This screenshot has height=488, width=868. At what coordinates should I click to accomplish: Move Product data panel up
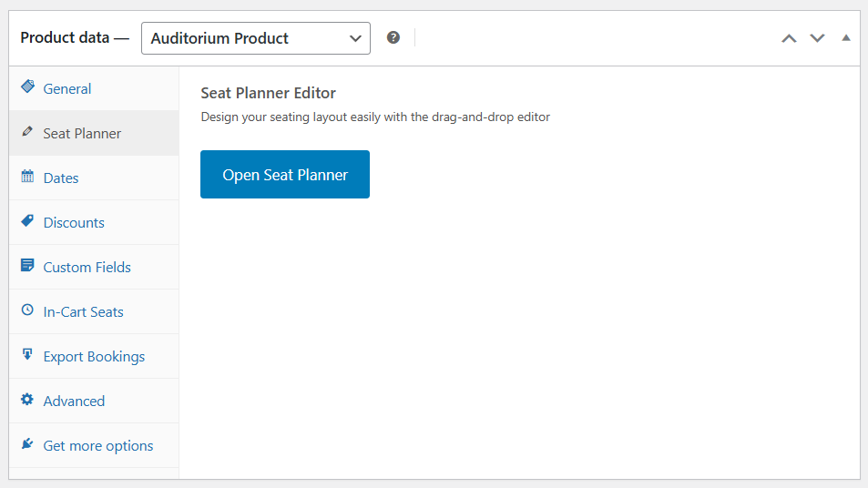point(789,38)
